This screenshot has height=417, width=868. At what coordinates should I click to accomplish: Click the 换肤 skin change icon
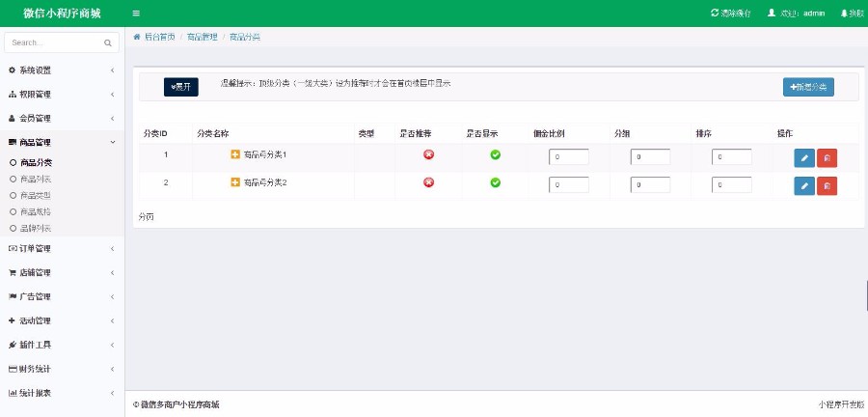[844, 13]
